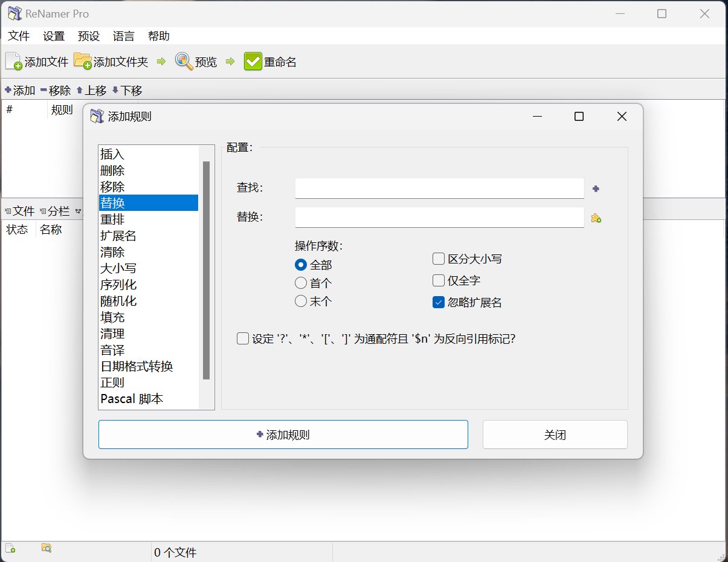728x562 pixels.
Task: Click the 添加规则 dialog title icon
Action: (x=97, y=117)
